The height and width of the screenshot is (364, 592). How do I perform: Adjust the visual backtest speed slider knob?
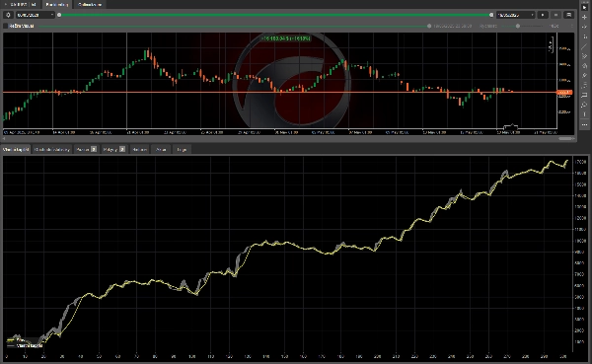518,26
